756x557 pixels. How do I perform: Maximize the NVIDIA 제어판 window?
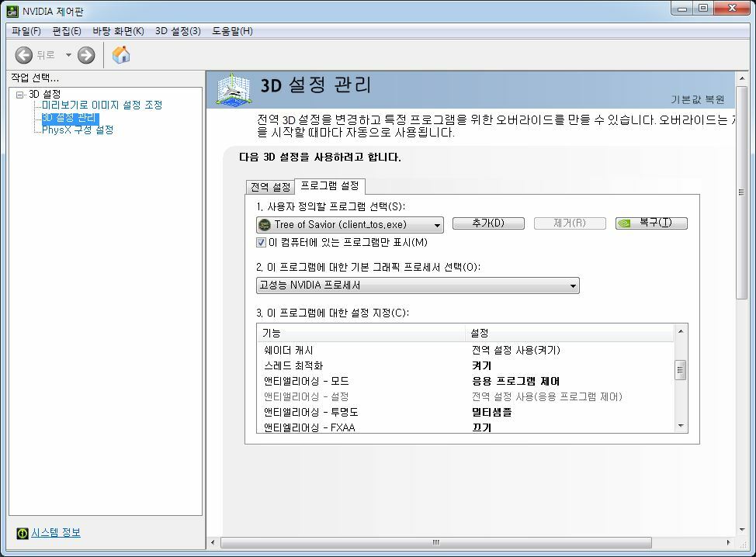pos(703,9)
